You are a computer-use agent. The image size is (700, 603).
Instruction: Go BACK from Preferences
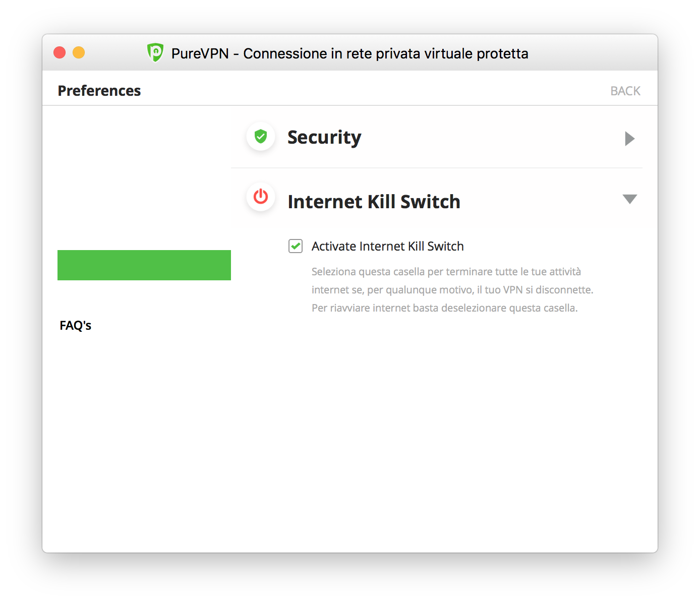[x=625, y=91]
